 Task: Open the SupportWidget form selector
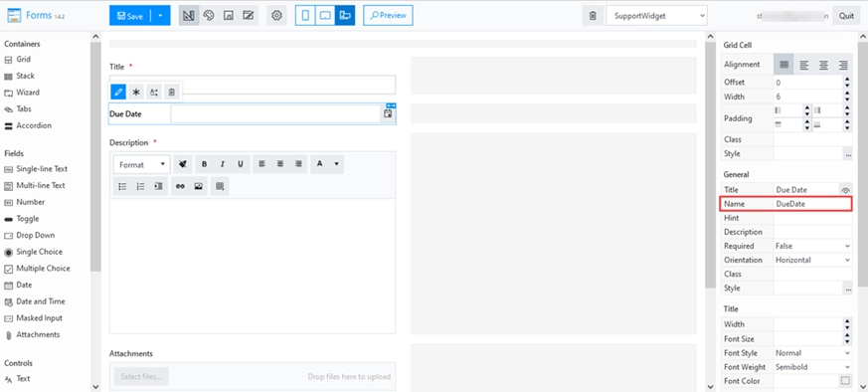(x=656, y=16)
